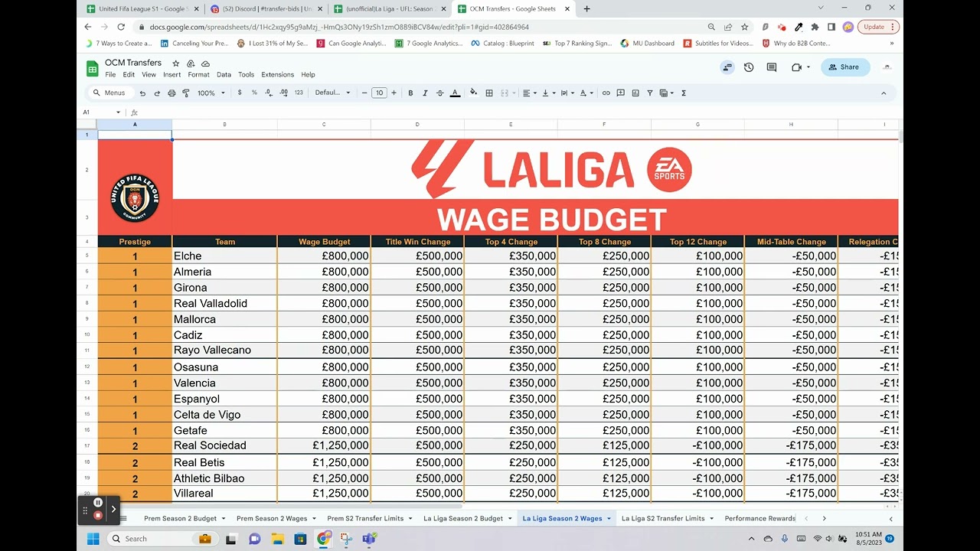Move the document with the folder icon

click(x=191, y=64)
